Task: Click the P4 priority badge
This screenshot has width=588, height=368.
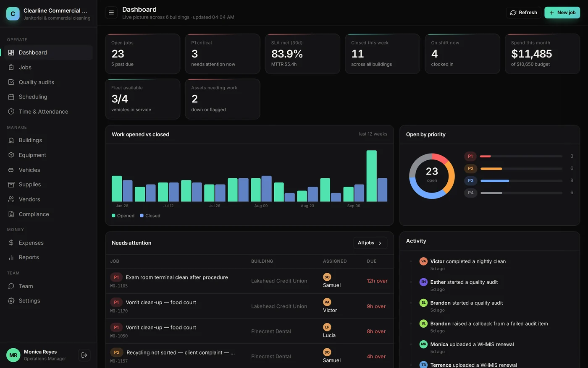Action: [x=470, y=193]
